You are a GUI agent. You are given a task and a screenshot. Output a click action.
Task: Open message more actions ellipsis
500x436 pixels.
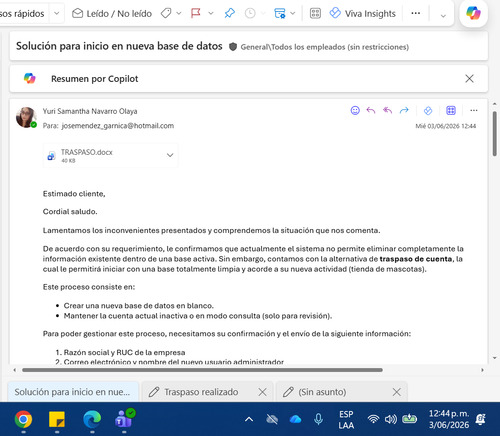point(474,110)
